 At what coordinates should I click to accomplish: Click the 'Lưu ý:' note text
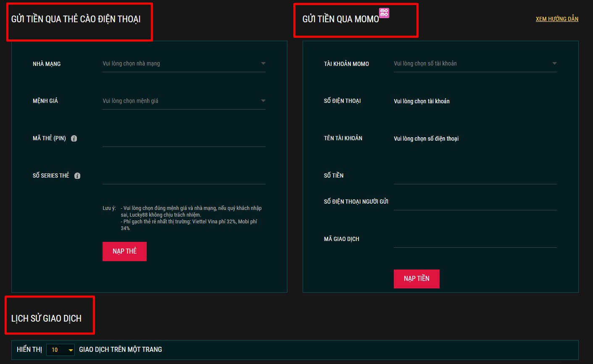click(109, 208)
